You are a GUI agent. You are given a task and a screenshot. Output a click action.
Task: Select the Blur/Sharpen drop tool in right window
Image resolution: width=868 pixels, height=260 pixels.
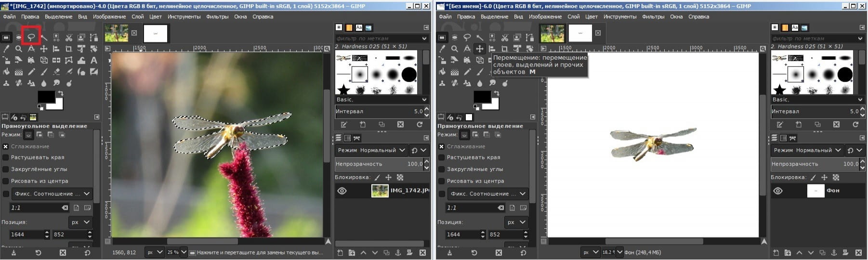tap(479, 83)
